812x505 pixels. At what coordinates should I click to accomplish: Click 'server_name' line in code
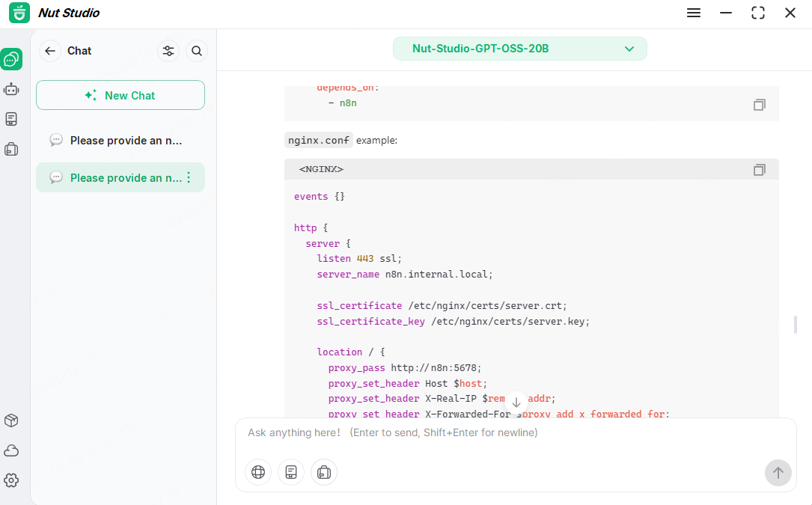tap(404, 274)
